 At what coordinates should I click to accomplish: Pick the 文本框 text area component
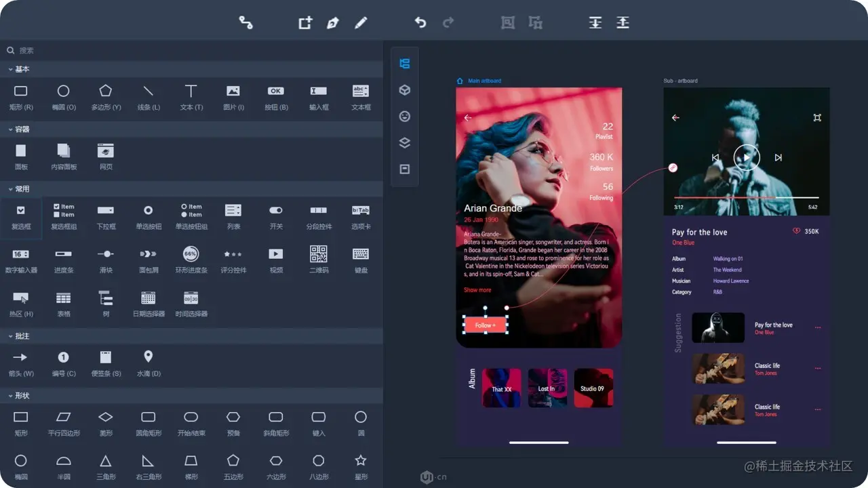(x=361, y=96)
